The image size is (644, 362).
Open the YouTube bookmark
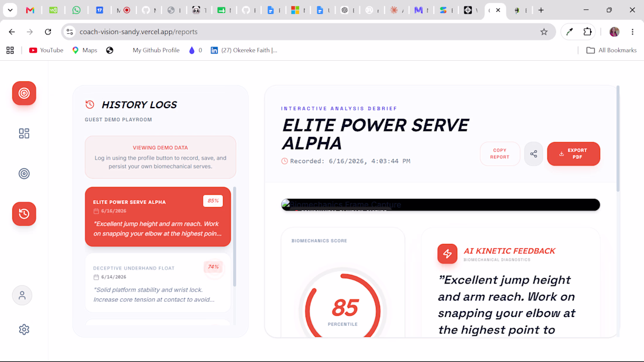coord(46,50)
